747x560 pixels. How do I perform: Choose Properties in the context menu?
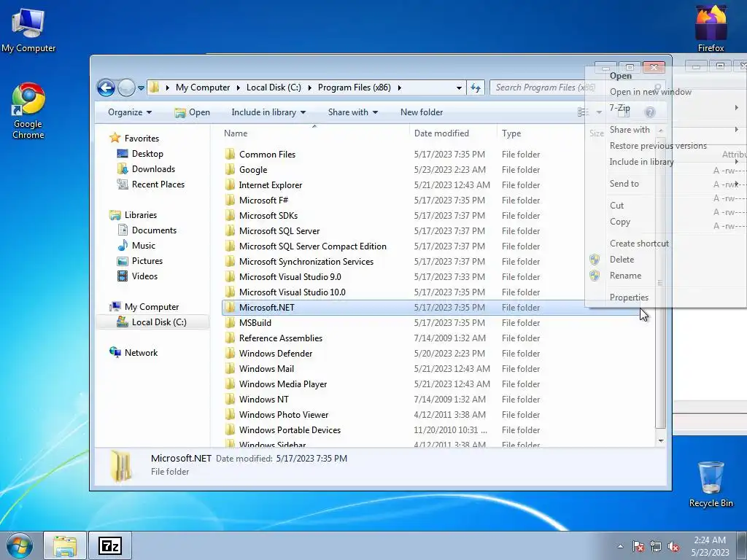pos(629,297)
